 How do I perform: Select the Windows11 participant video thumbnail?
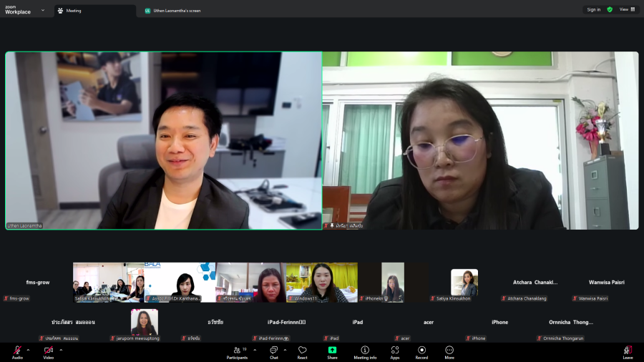(x=321, y=282)
